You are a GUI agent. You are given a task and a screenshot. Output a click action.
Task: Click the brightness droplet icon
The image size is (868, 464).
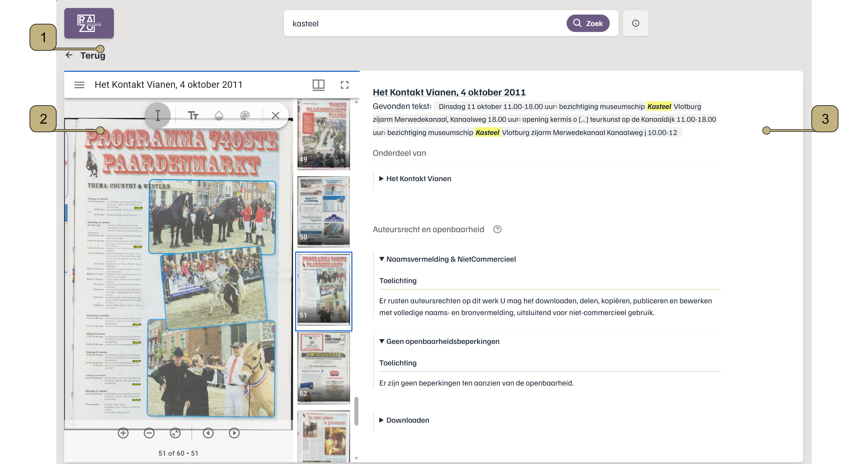click(x=220, y=115)
